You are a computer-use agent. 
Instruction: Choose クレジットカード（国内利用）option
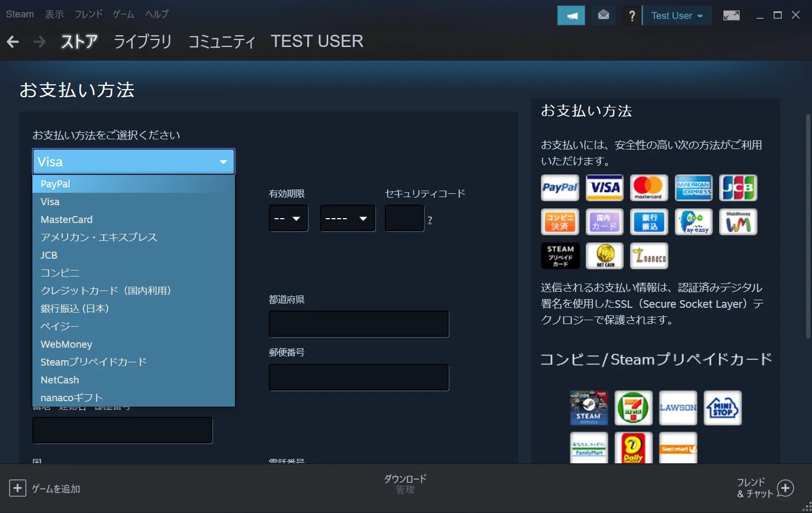[133, 291]
